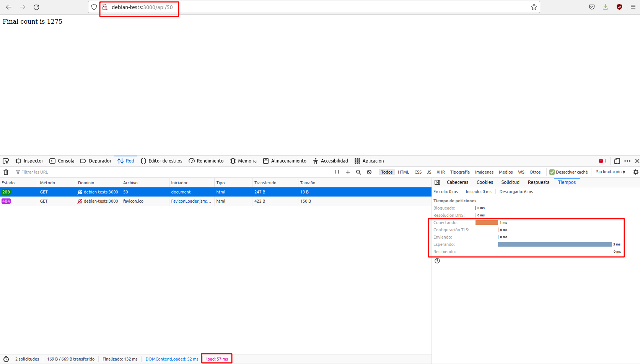Toggle the Desactivar caché checkbox

[x=552, y=172]
